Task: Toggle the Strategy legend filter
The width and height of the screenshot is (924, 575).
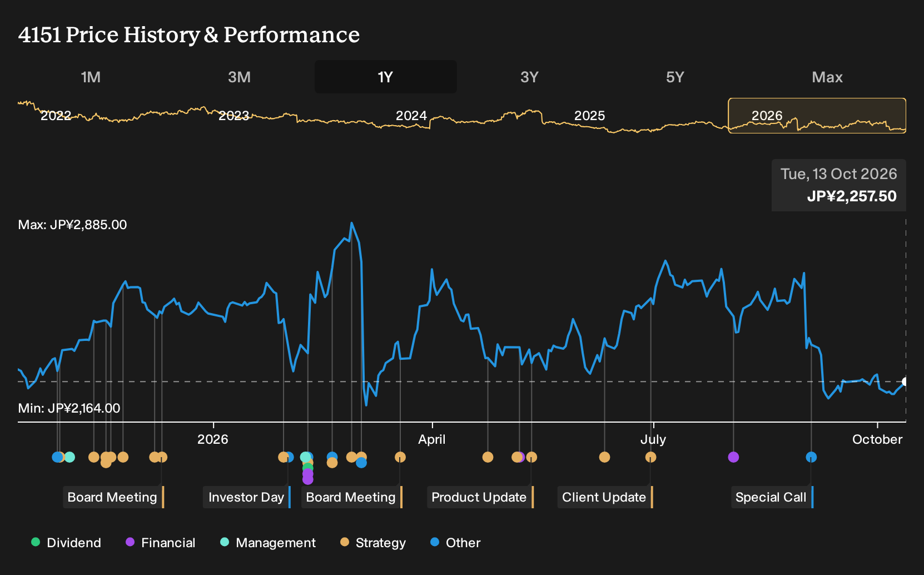Action: pyautogui.click(x=373, y=543)
